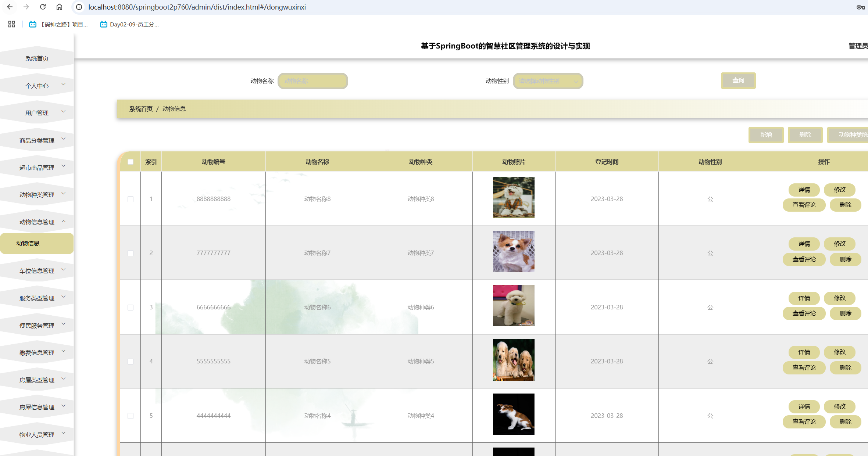The width and height of the screenshot is (868, 456).
Task: Check the checkbox for row 3
Action: tap(131, 308)
